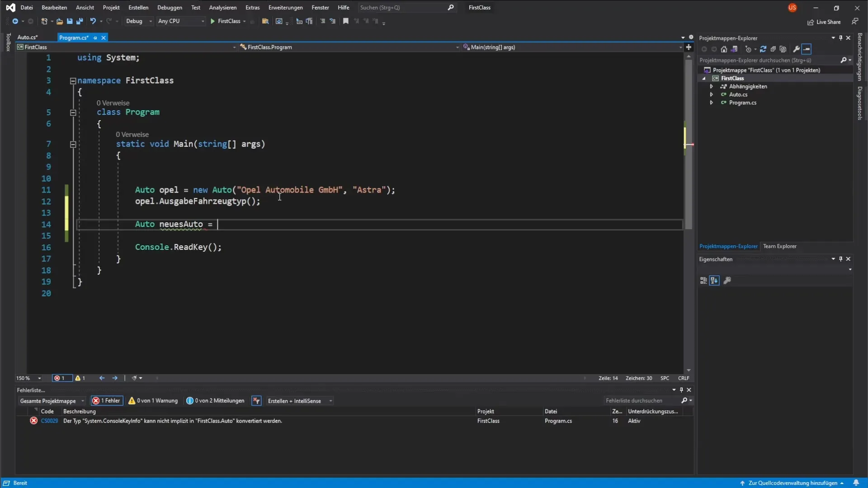Click the Uncomment selected lines icon
The width and height of the screenshot is (868, 488).
click(333, 21)
